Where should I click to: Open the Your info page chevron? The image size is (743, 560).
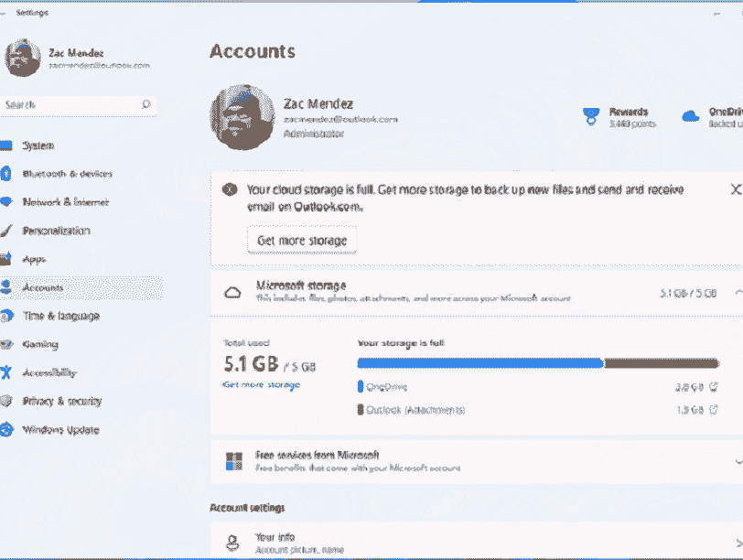[x=738, y=543]
